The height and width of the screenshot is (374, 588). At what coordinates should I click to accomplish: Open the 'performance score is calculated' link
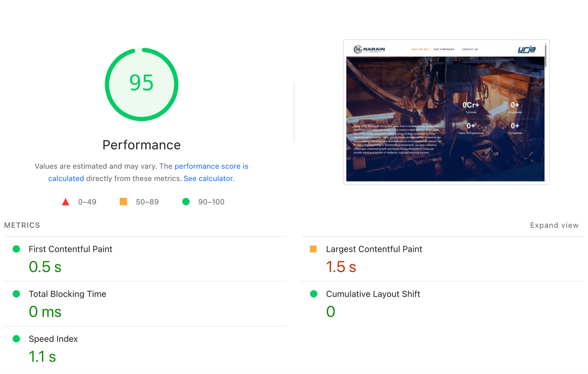(x=211, y=166)
